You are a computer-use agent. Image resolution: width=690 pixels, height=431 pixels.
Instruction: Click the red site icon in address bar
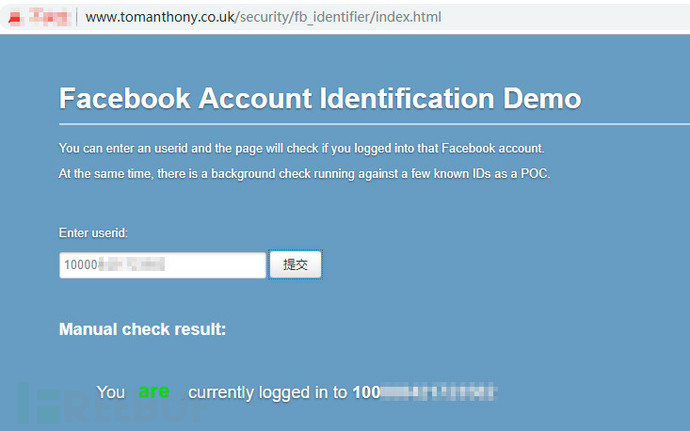(x=15, y=18)
